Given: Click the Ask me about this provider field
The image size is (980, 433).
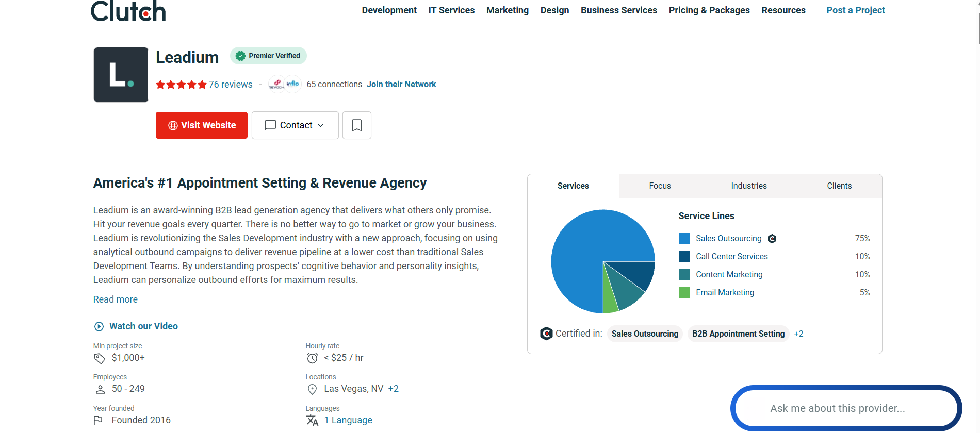Looking at the screenshot, I should [x=846, y=408].
